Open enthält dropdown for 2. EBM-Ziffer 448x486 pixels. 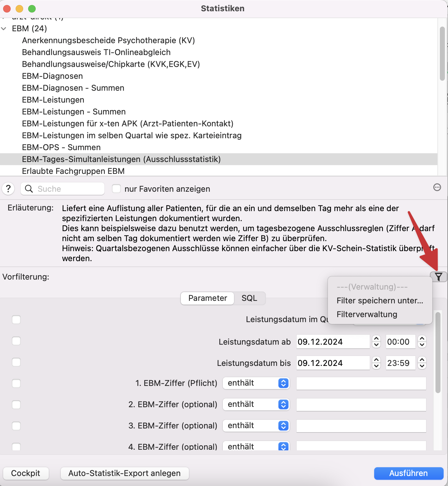(256, 404)
